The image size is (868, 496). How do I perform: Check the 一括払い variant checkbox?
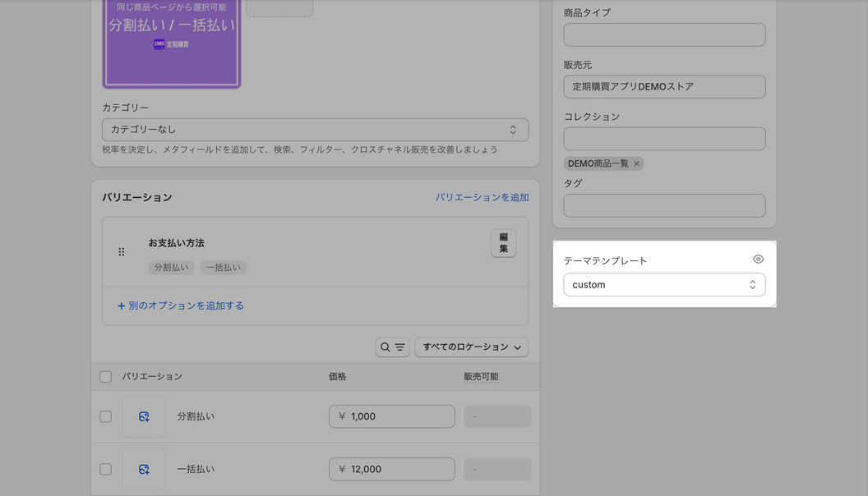coord(105,469)
